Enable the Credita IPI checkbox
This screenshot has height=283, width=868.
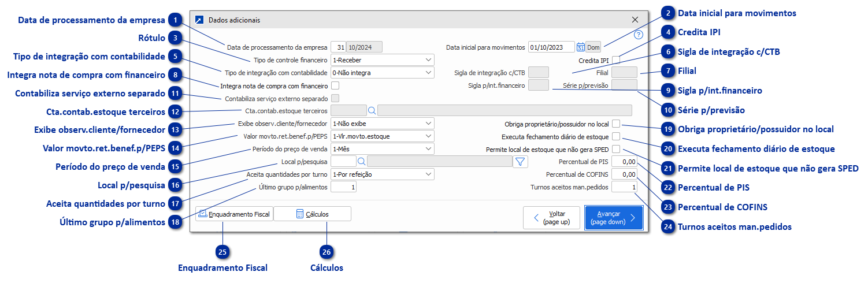click(616, 60)
